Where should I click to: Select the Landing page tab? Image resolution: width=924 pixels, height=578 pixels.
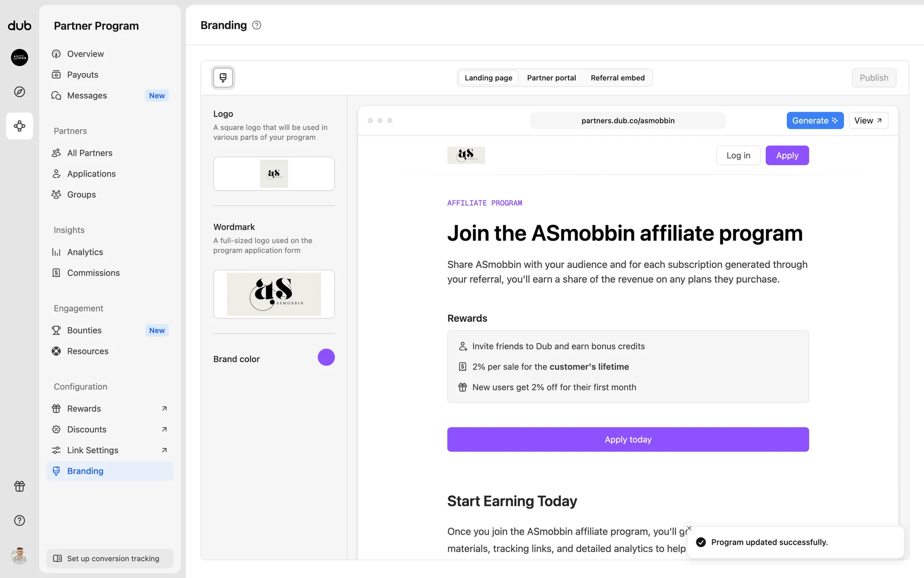pos(488,78)
